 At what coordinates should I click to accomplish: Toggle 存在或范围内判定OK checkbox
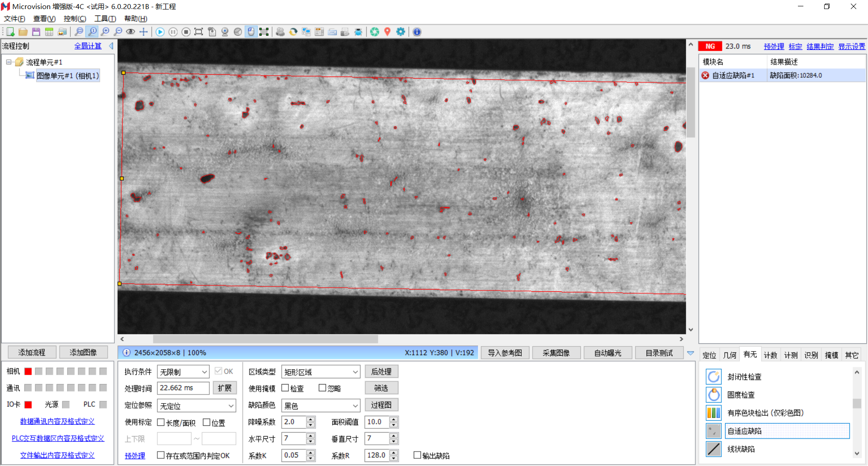coord(160,455)
